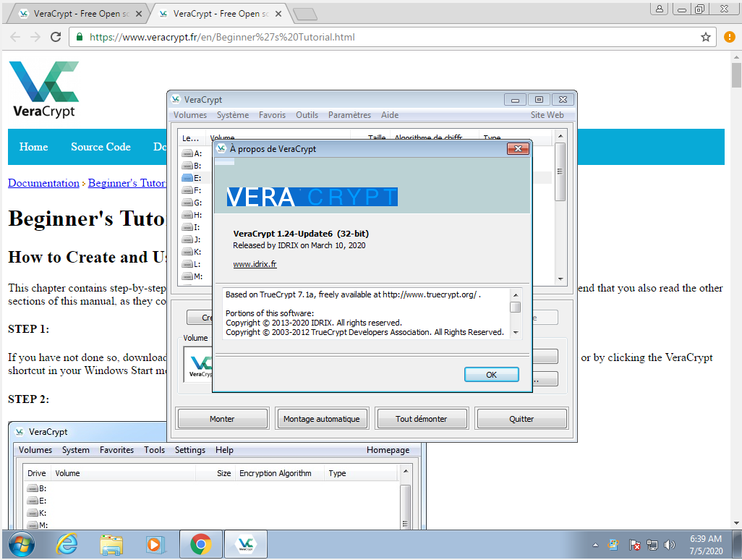Click the Tout démonter button
The image size is (742, 560).
coord(421,419)
